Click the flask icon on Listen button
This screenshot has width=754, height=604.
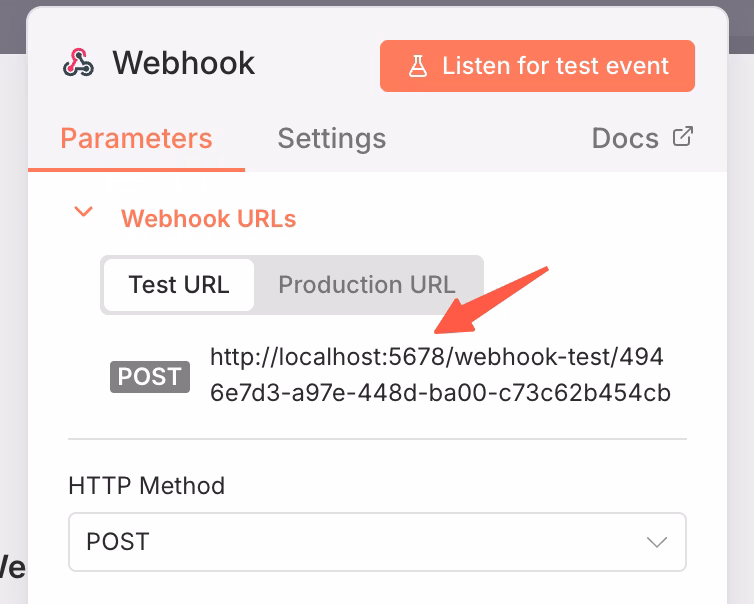coord(418,66)
